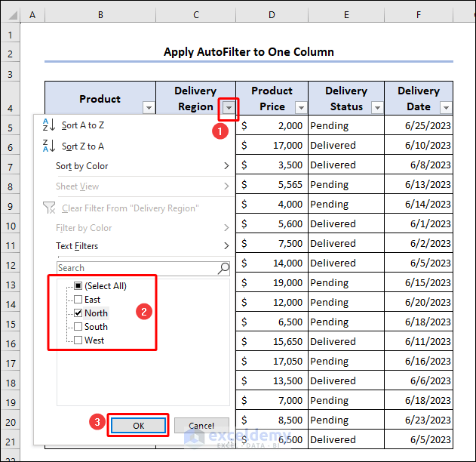This screenshot has height=462, width=476.
Task: Click the Delivered status in row 21
Action: point(346,439)
